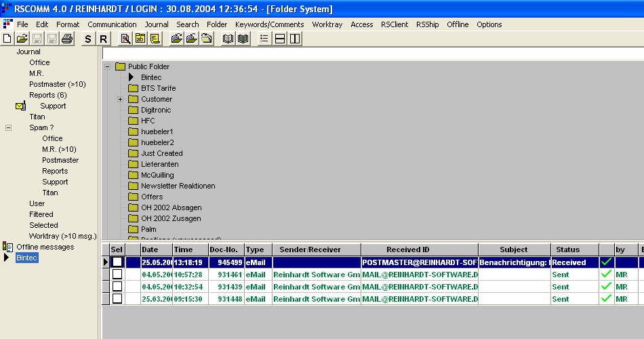Click the vertical split view icon

295,39
